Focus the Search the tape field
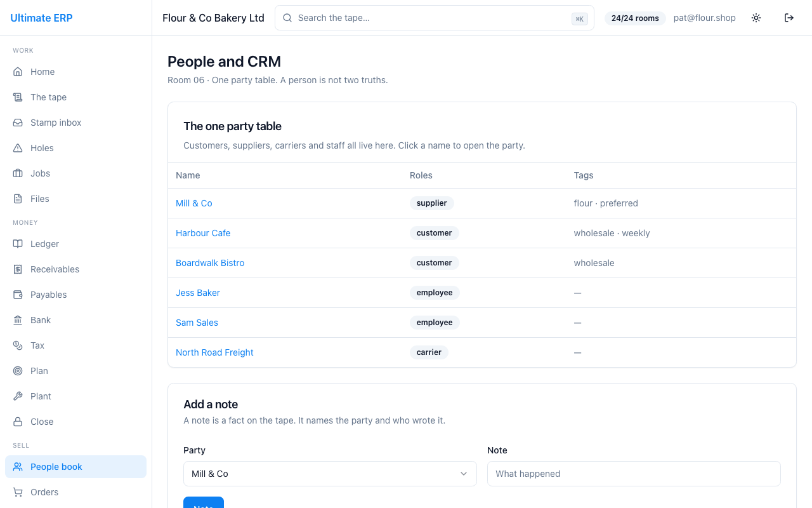The width and height of the screenshot is (812, 508). (x=435, y=18)
